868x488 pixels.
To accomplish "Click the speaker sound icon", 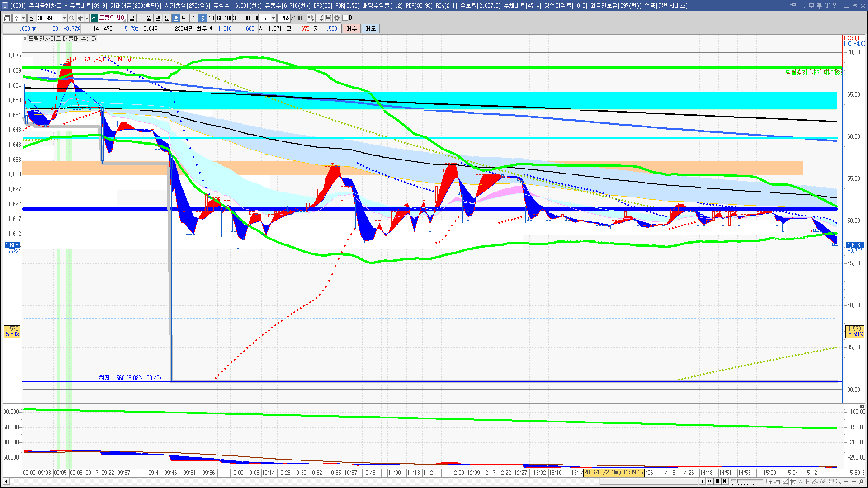I will point(80,18).
